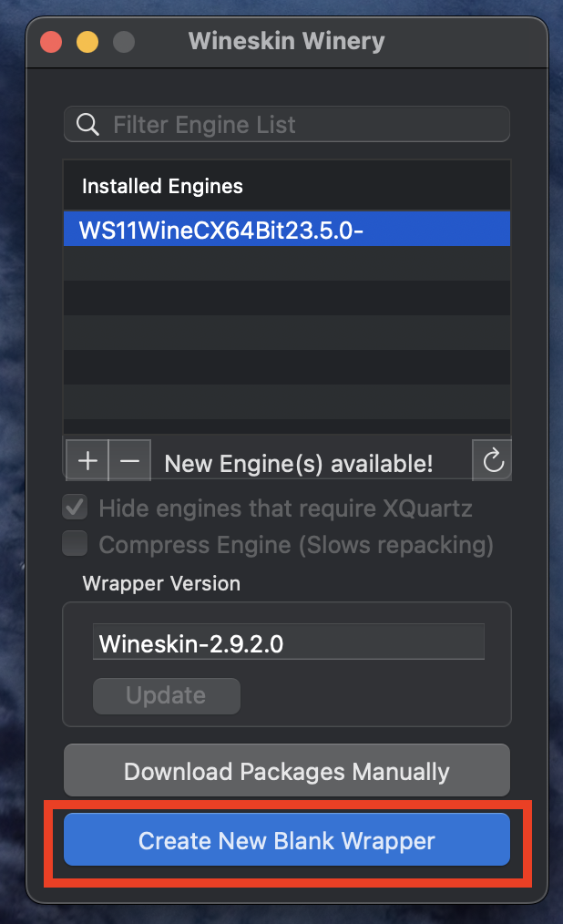Open Download Packages Manually
The height and width of the screenshot is (924, 563).
(287, 771)
